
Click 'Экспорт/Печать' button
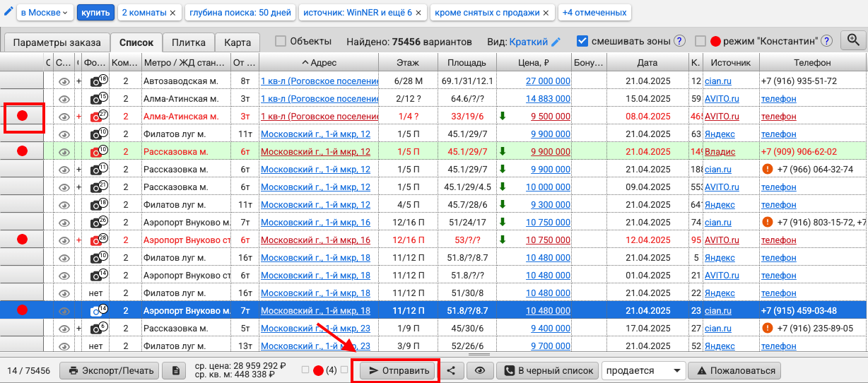click(110, 370)
